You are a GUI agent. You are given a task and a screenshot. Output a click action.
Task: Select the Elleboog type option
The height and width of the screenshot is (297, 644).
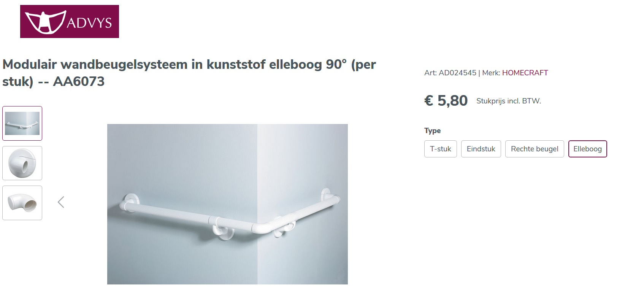tap(587, 149)
